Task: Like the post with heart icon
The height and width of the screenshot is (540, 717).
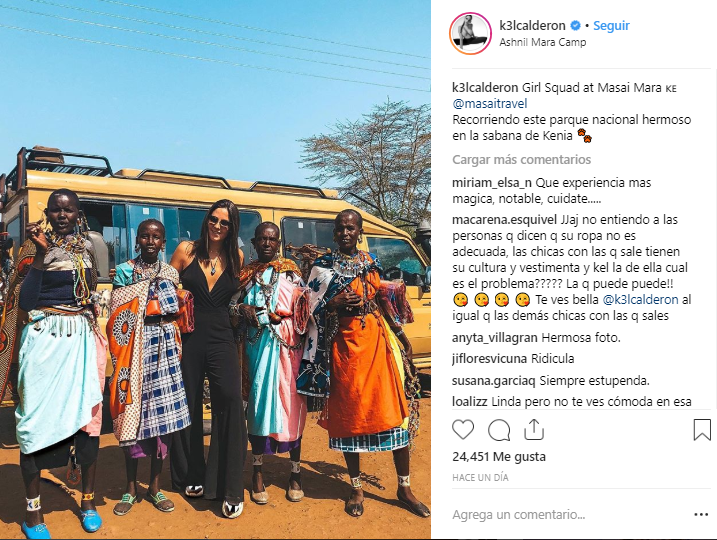Action: [x=463, y=430]
